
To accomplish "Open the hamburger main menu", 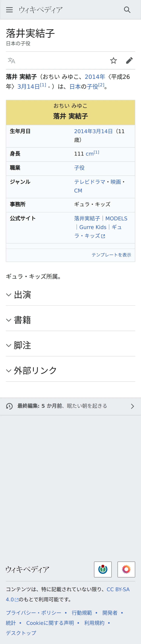I will point(9,10).
